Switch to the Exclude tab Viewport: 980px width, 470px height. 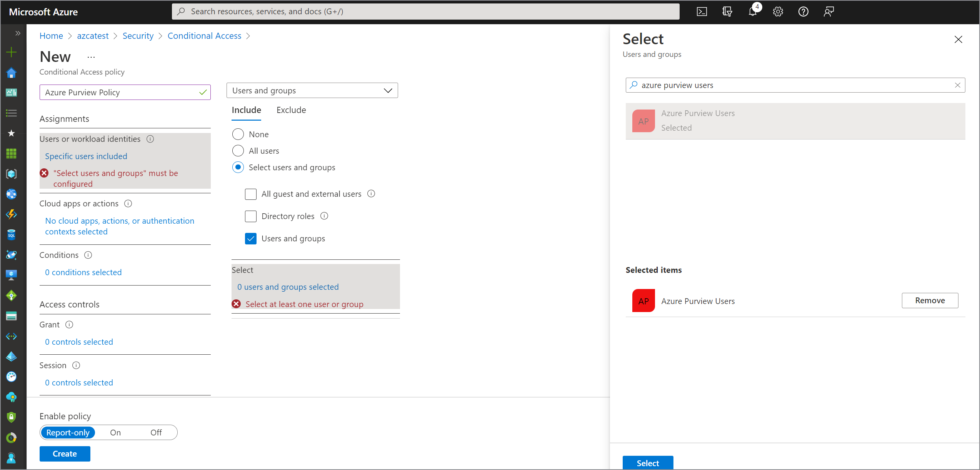point(291,110)
